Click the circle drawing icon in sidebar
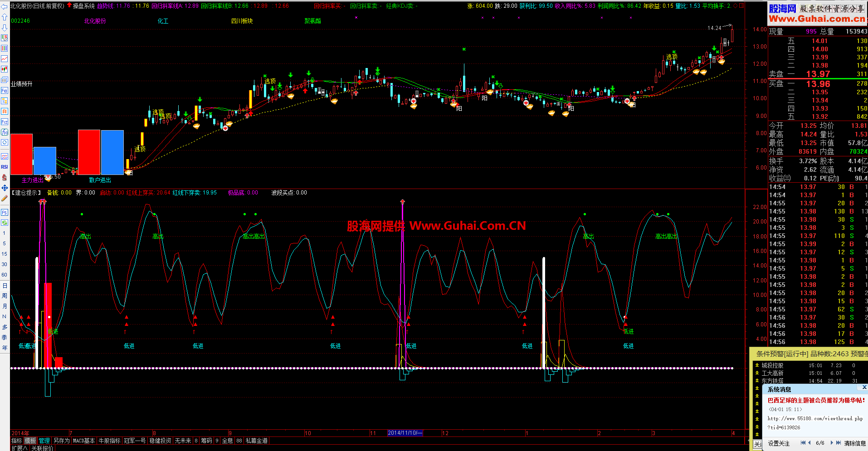Viewport: 868px width, 451px height. coord(5,142)
